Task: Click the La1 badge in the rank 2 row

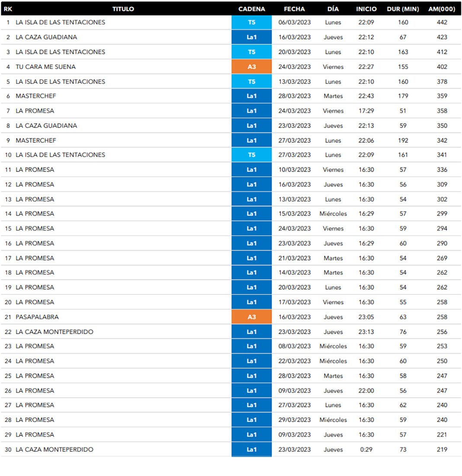Action: pos(251,37)
